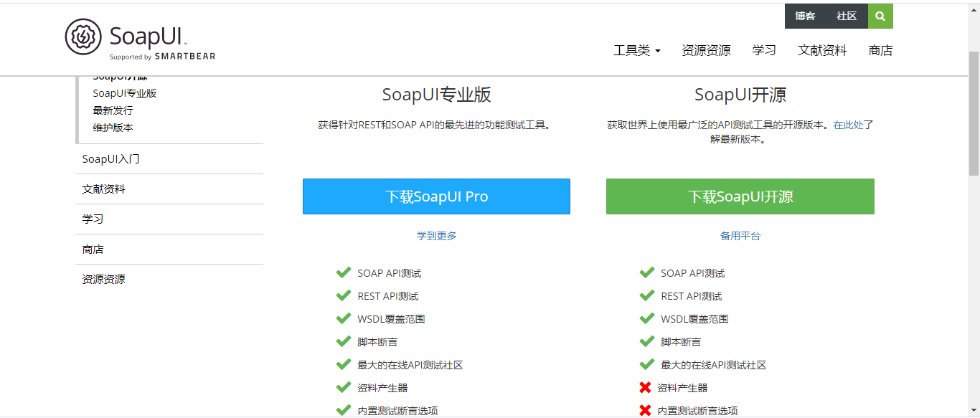
Task: Click the Pro column text WSDL覆盖范围
Action: [x=391, y=319]
